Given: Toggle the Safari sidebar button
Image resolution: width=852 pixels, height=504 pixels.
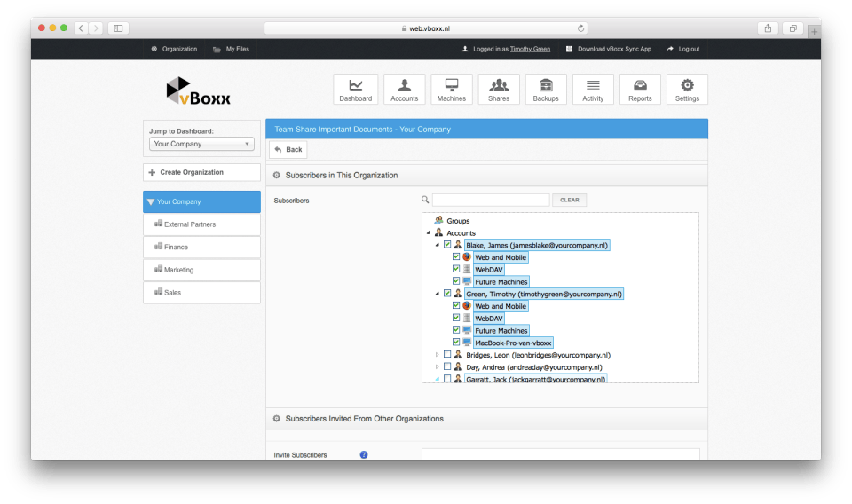Looking at the screenshot, I should pos(118,28).
